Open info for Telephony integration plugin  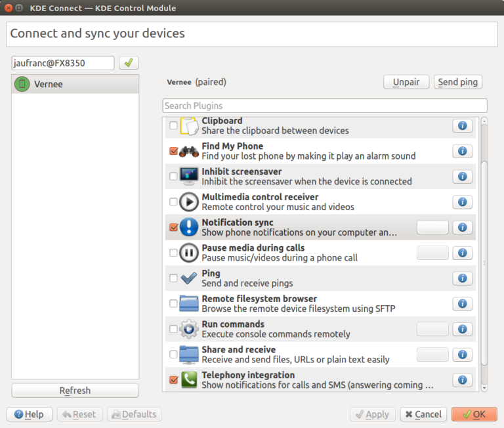pyautogui.click(x=462, y=380)
